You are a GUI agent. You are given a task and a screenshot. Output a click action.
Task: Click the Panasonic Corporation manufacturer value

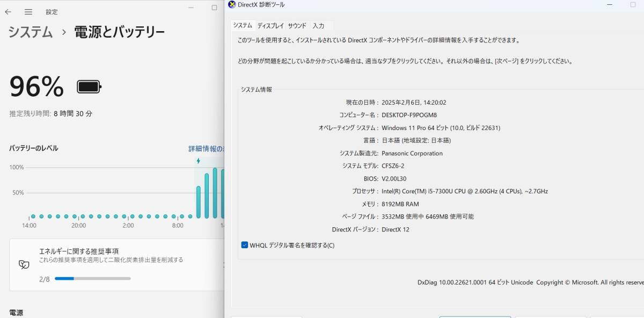point(412,153)
